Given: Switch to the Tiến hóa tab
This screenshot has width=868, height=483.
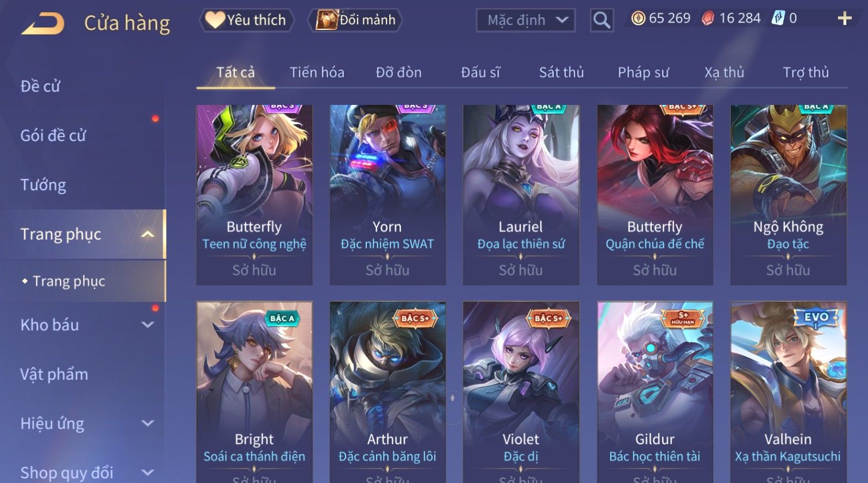Looking at the screenshot, I should [x=317, y=73].
